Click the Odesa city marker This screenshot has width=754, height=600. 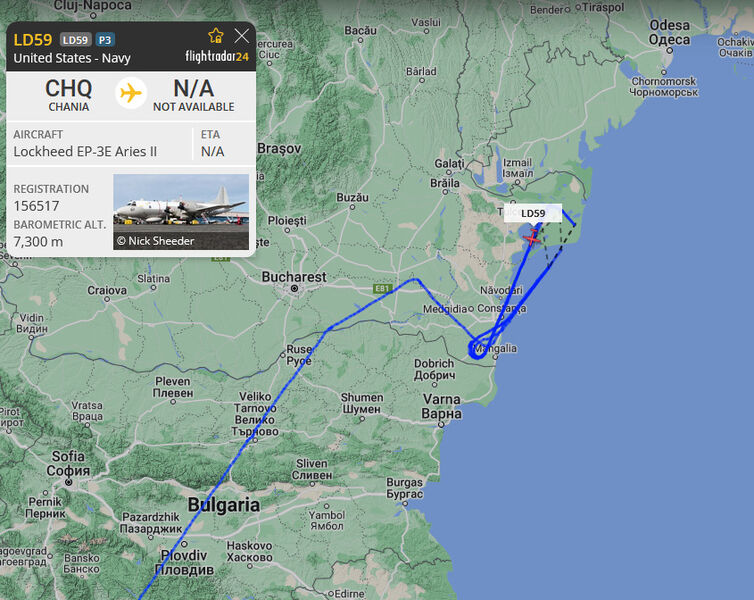tap(669, 50)
